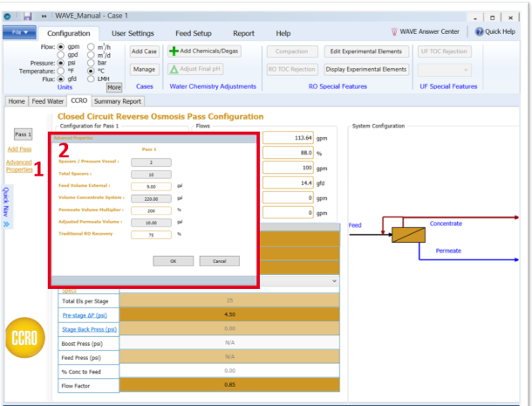
Task: Expand the quick access toolbar arrows
Action: click(x=44, y=16)
